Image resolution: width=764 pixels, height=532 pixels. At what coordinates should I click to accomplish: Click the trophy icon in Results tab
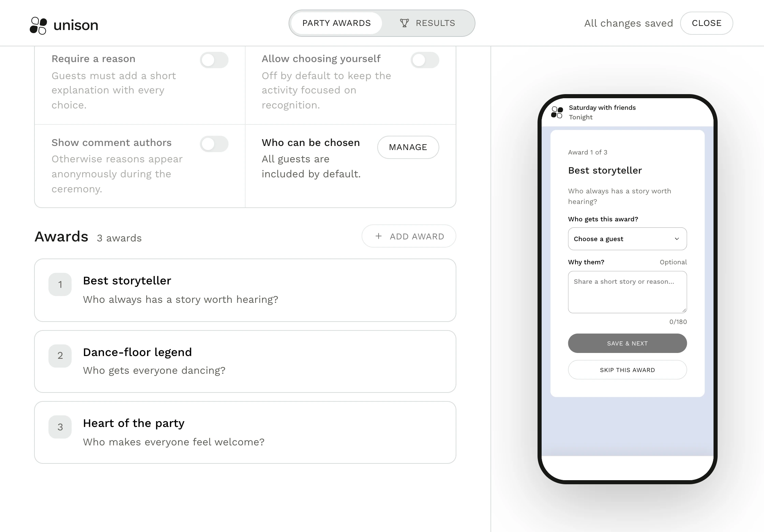coord(404,23)
